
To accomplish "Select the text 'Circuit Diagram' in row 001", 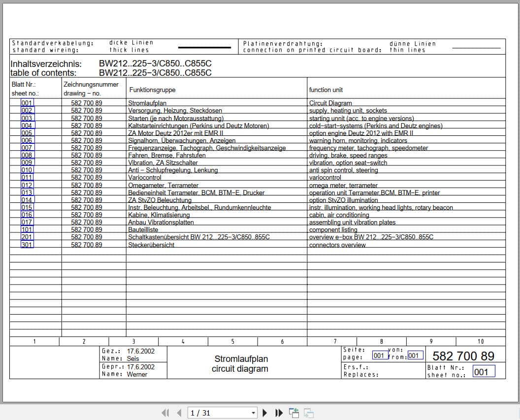I will click(x=330, y=103).
